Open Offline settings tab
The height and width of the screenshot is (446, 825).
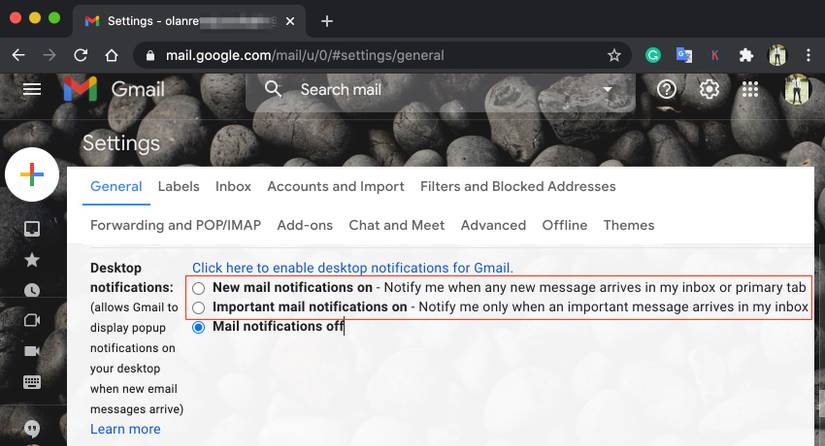coord(565,225)
